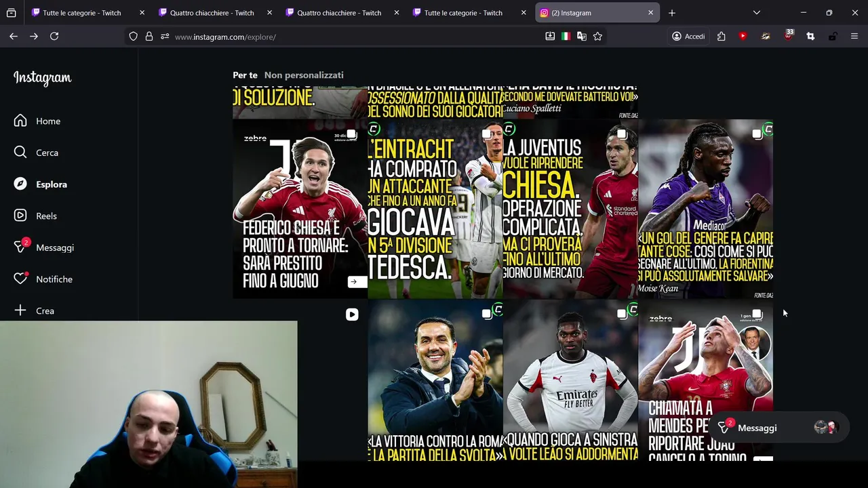868x488 pixels.
Task: Click the translate page icon
Action: [x=582, y=37]
